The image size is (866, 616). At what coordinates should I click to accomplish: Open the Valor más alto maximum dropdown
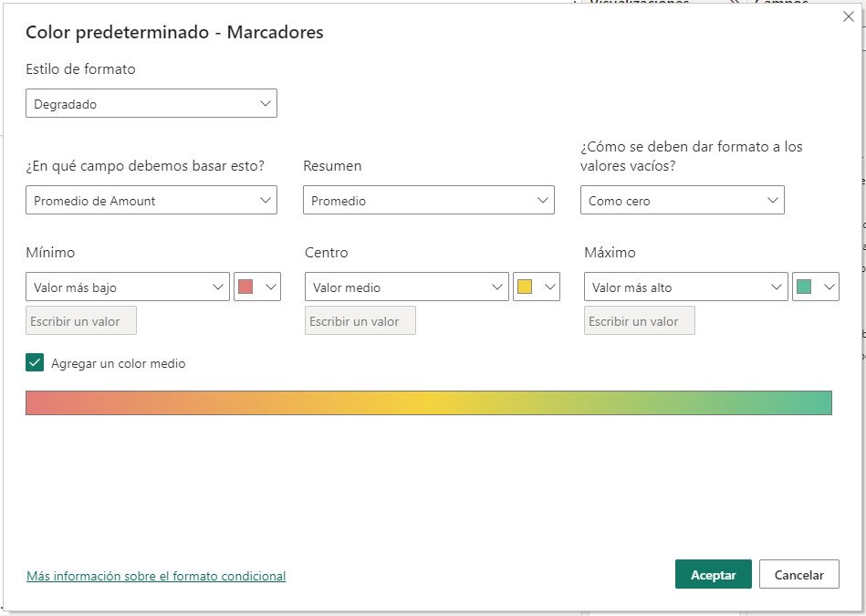coord(685,287)
